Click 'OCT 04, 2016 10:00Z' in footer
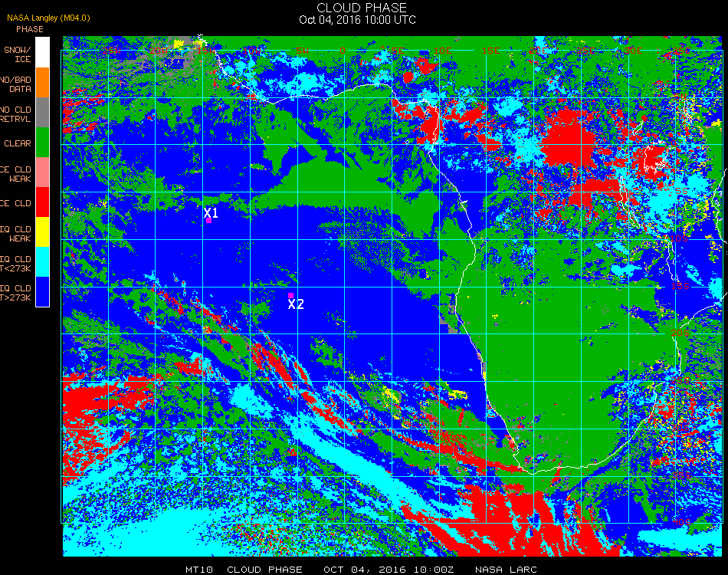Viewport: 728px width, 575px height. tap(389, 570)
